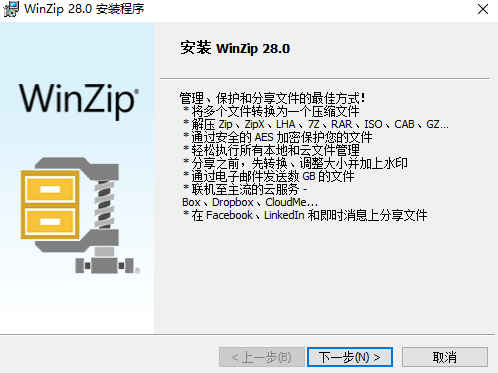Click heading 安装 WinZip 28.0
Image resolution: width=498 pixels, height=373 pixels.
[x=235, y=48]
